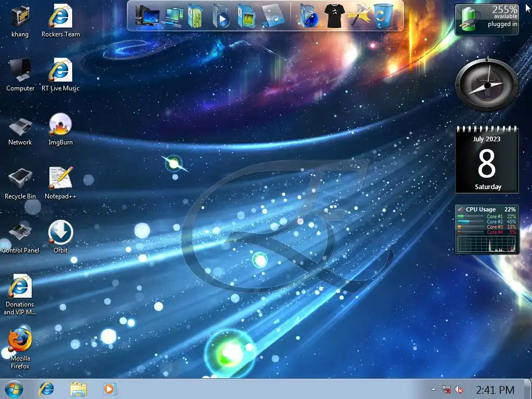This screenshot has height=399, width=532.
Task: Open the green documents folder in dock
Action: (195, 16)
